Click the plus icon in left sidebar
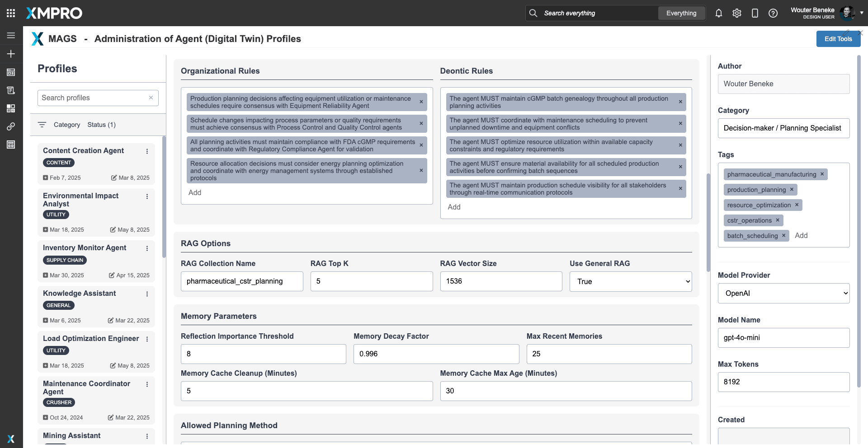This screenshot has width=868, height=448. tap(11, 54)
